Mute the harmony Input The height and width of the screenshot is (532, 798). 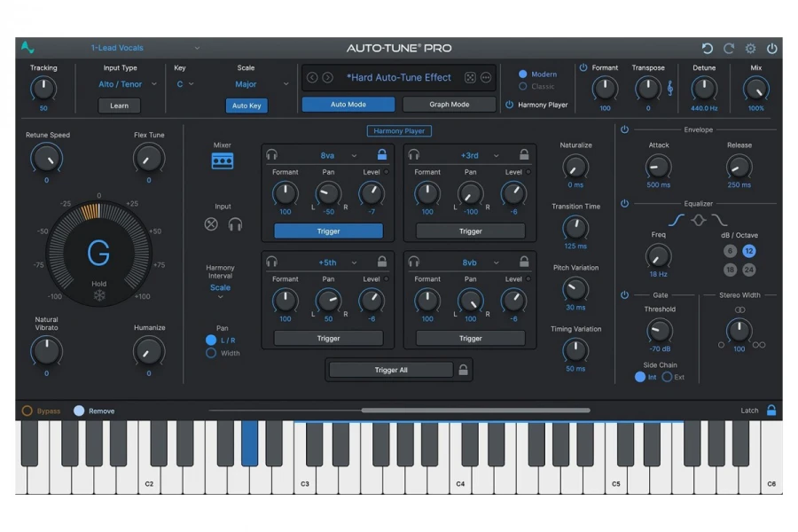tap(211, 224)
